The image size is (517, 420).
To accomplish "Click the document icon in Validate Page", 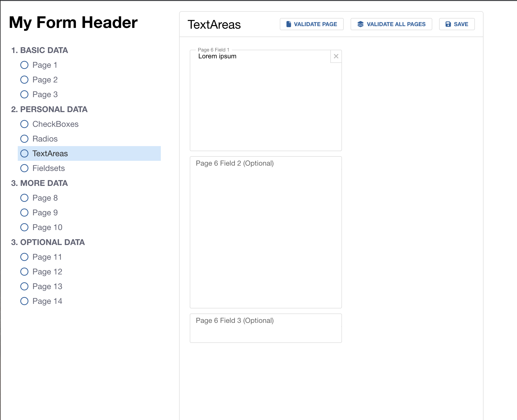I will (289, 24).
